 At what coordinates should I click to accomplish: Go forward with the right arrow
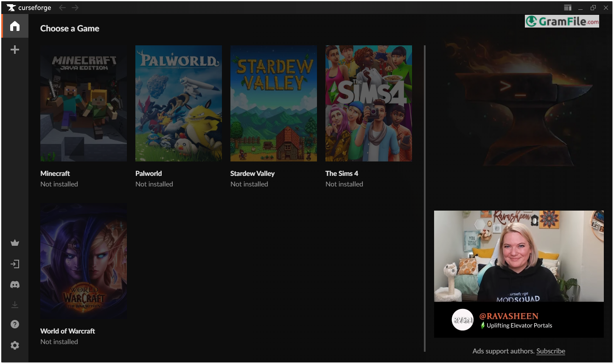click(75, 8)
